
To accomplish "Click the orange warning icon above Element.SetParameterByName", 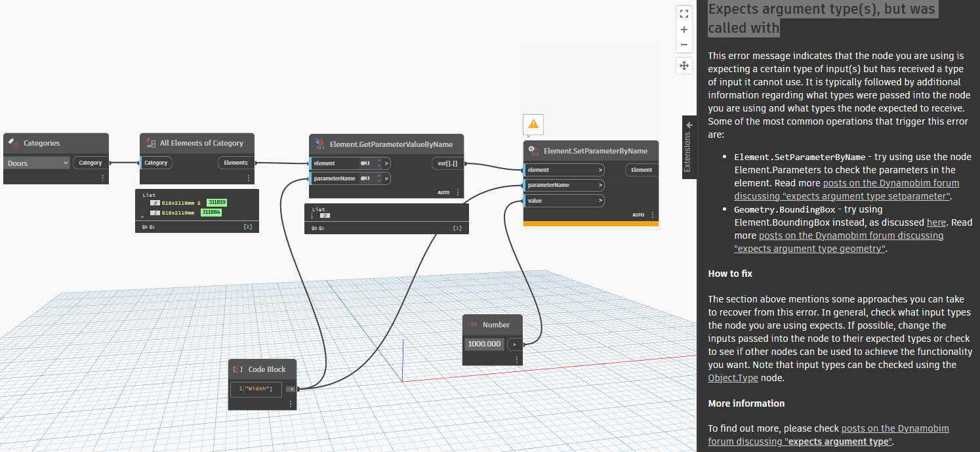I will pyautogui.click(x=533, y=124).
